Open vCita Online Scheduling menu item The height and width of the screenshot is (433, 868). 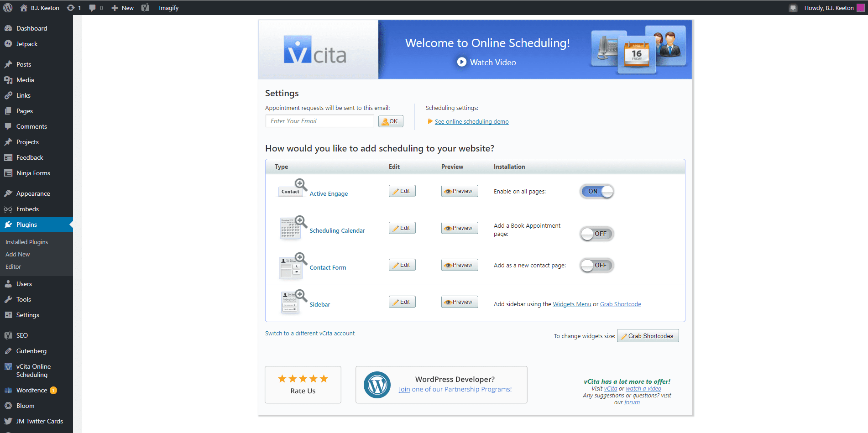coord(37,370)
